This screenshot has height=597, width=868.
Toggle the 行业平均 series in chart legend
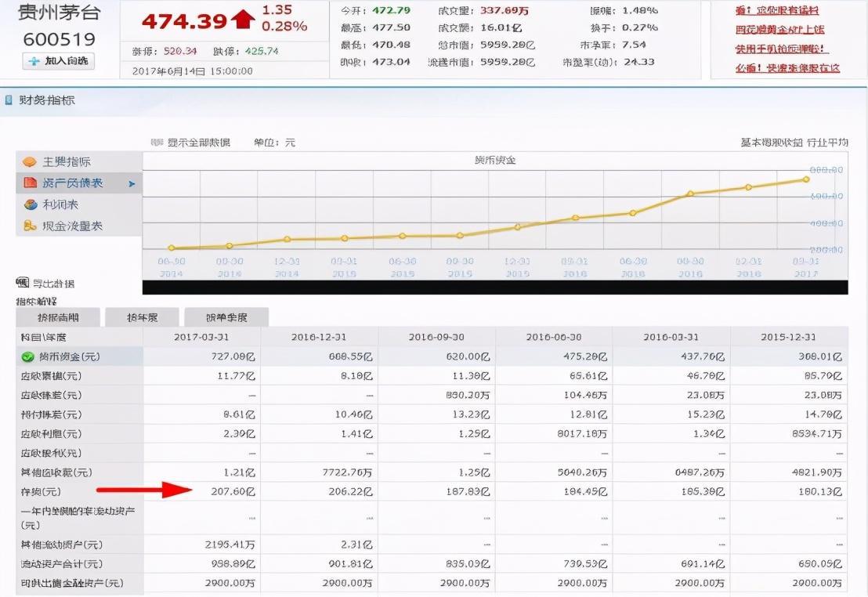(828, 143)
